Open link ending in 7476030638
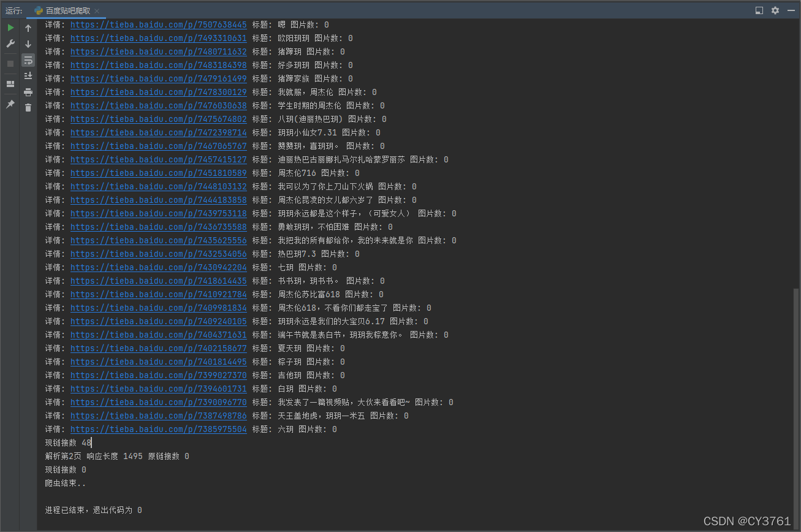Screen dimensions: 801x532 coord(159,105)
